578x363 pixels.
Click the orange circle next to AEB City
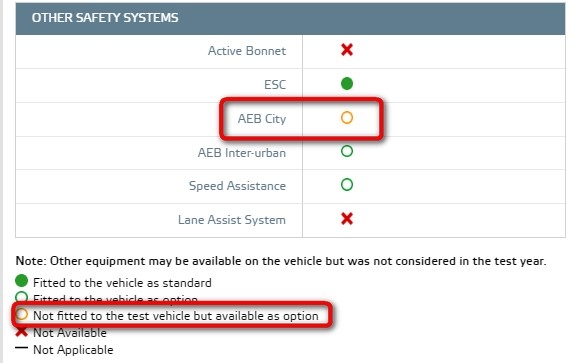[347, 118]
